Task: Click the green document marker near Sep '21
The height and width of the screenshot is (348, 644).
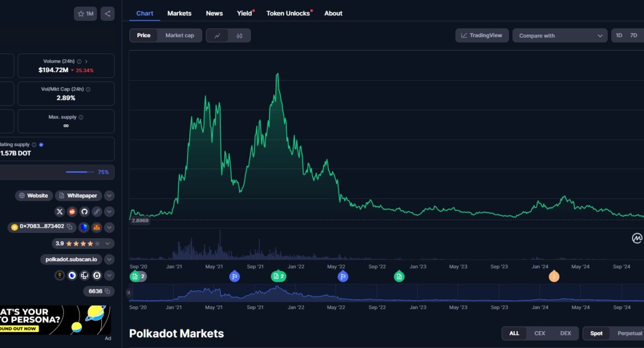Action: [x=278, y=276]
